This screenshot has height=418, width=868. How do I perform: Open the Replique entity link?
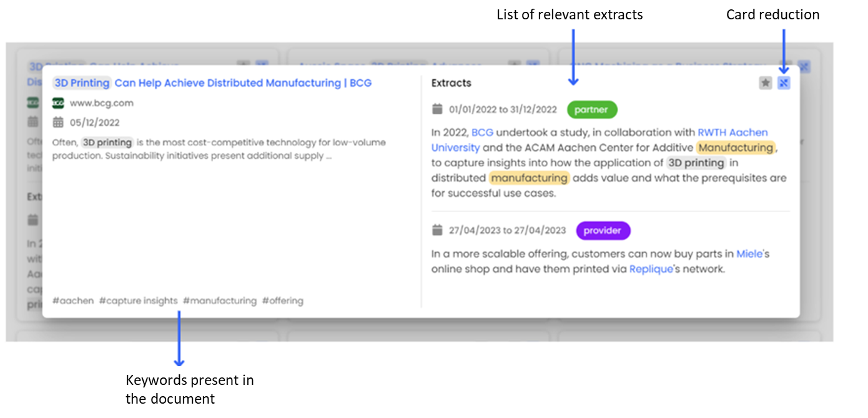click(651, 269)
